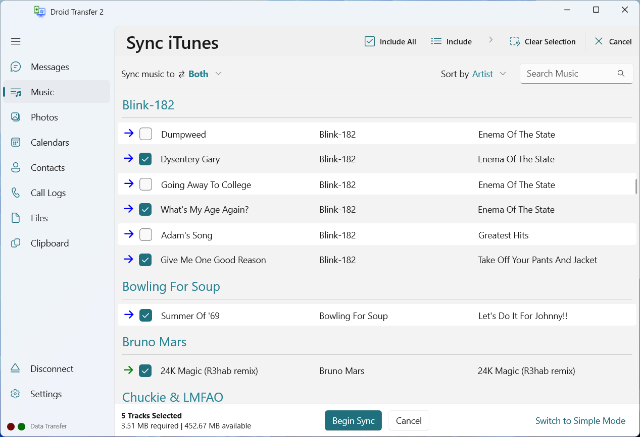Click the Clipboard sidebar icon
Image resolution: width=640 pixels, height=437 pixels.
point(16,243)
